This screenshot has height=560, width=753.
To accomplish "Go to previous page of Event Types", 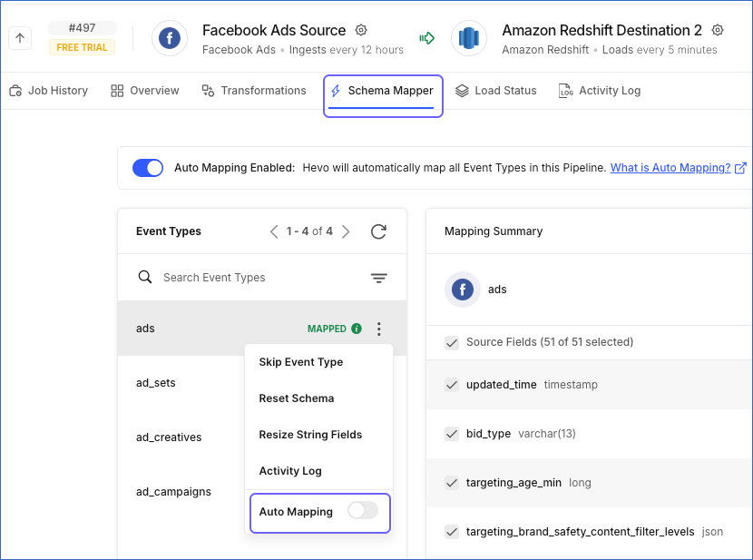I will click(274, 231).
